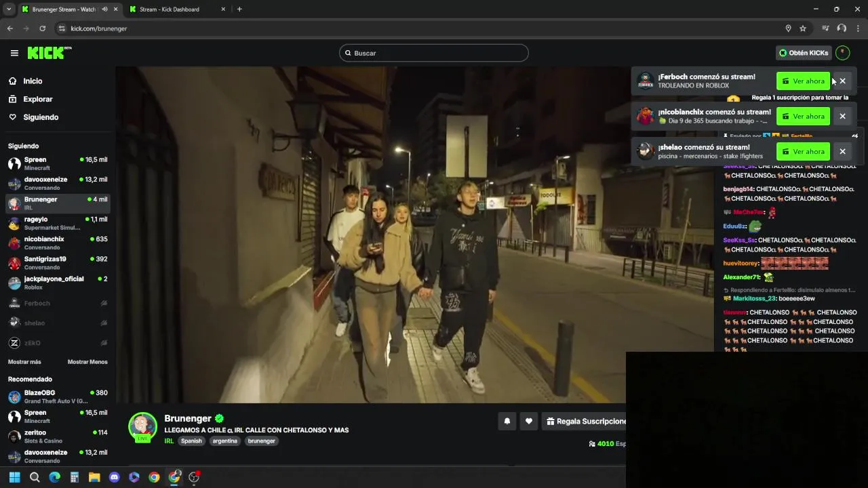Image resolution: width=868 pixels, height=488 pixels.
Task: Open the Windows Start menu
Action: pyautogui.click(x=14, y=477)
